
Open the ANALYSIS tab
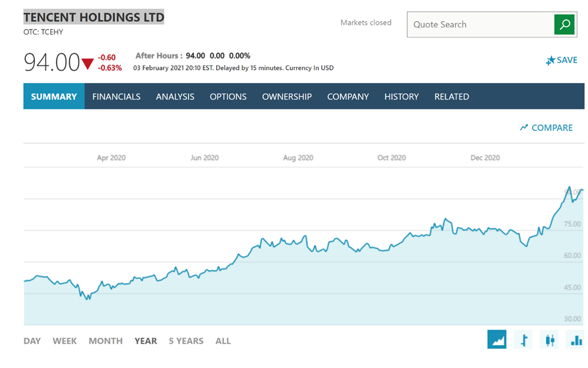pyautogui.click(x=175, y=96)
